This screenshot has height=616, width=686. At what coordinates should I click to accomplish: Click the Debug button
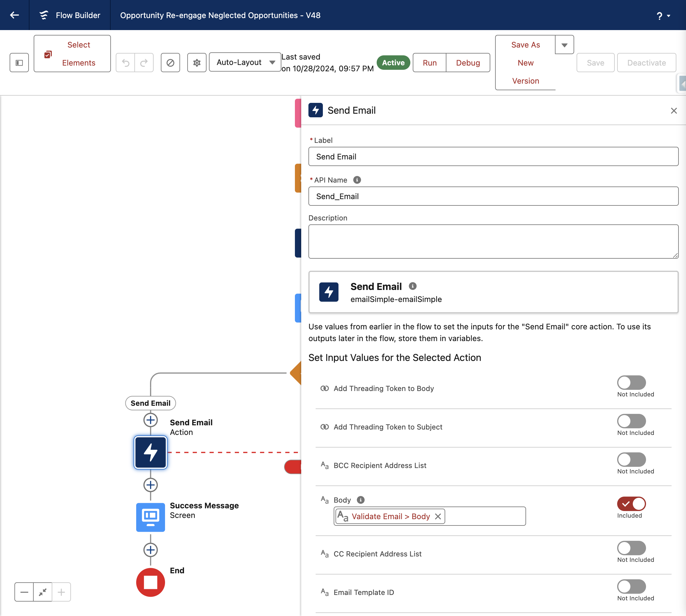(x=468, y=63)
